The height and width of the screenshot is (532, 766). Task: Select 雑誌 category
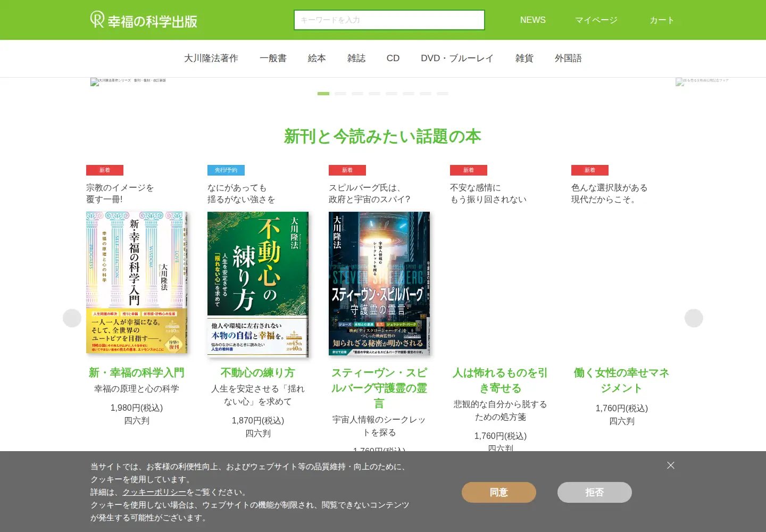(x=356, y=58)
